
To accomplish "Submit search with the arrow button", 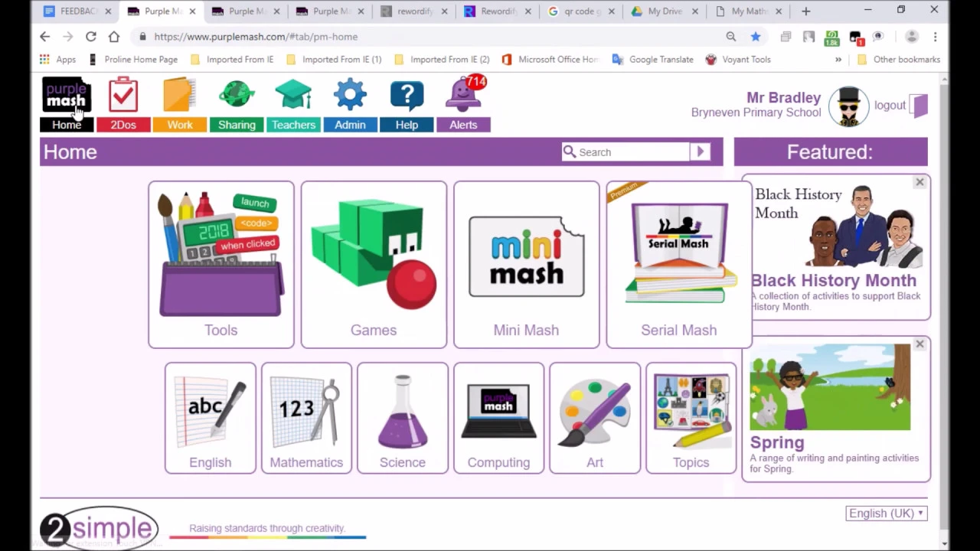I will point(700,152).
